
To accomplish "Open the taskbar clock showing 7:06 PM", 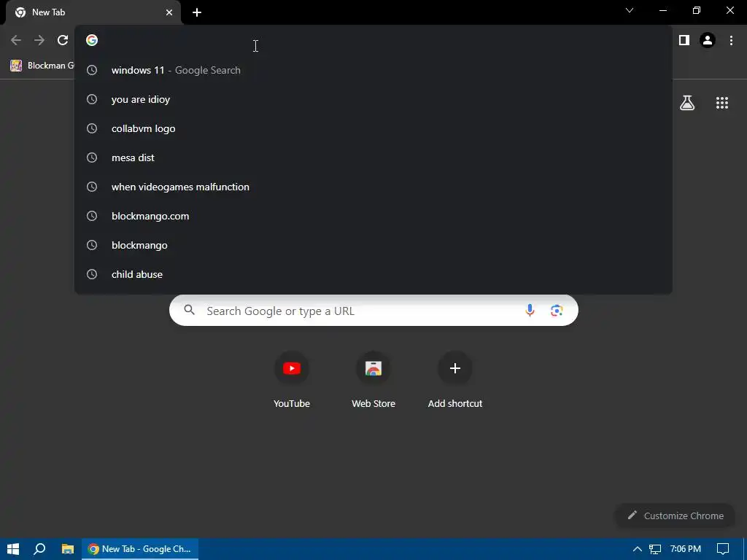I will [686, 549].
